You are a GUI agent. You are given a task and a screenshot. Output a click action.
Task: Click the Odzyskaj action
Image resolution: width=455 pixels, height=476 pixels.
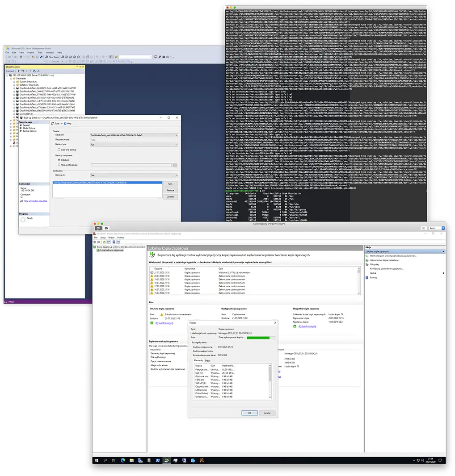375,264
